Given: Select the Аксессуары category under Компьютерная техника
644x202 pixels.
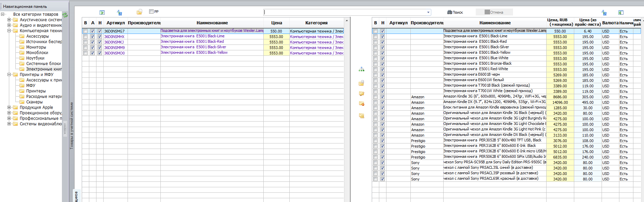Looking at the screenshot, I should point(37,36).
